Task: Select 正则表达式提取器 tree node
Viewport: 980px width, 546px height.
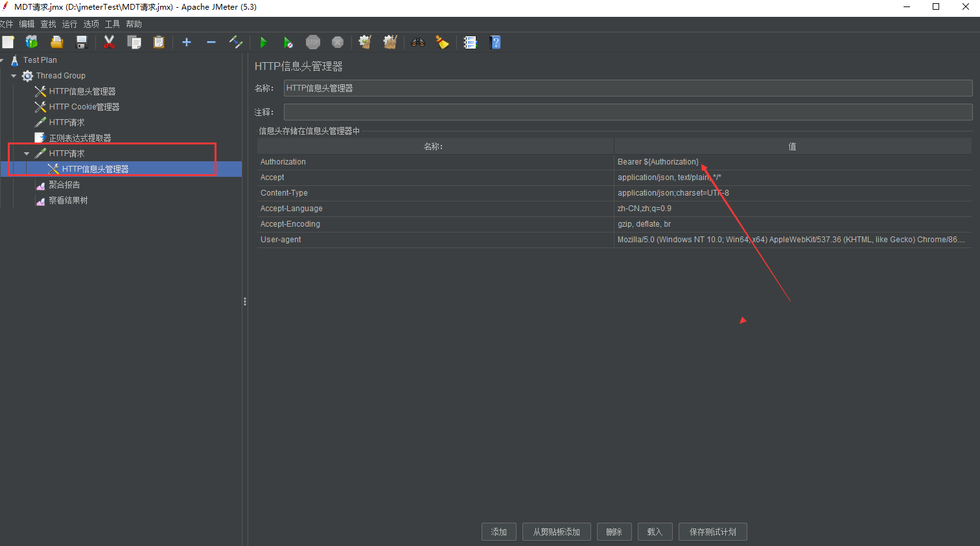Action: [80, 138]
